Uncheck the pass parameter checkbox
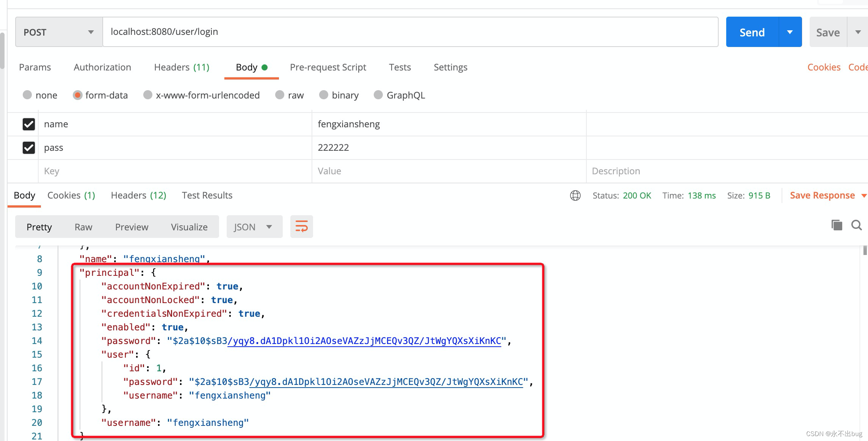868x441 pixels. 28,147
